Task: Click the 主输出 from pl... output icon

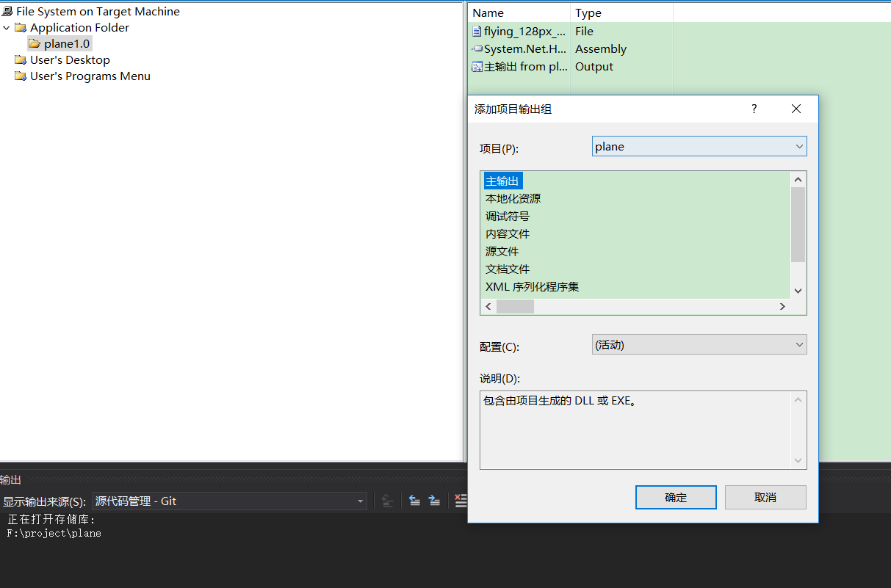Action: point(477,67)
